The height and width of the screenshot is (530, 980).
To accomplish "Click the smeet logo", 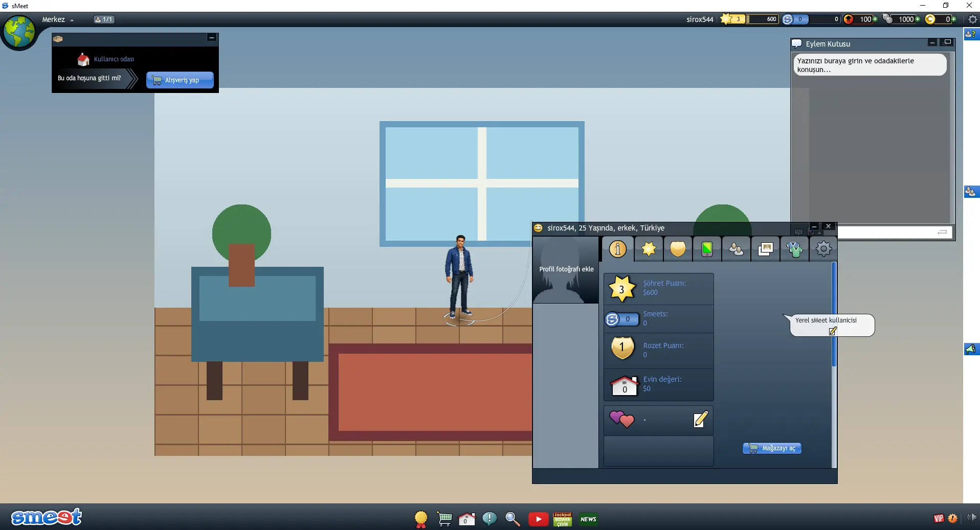I will point(46,517).
